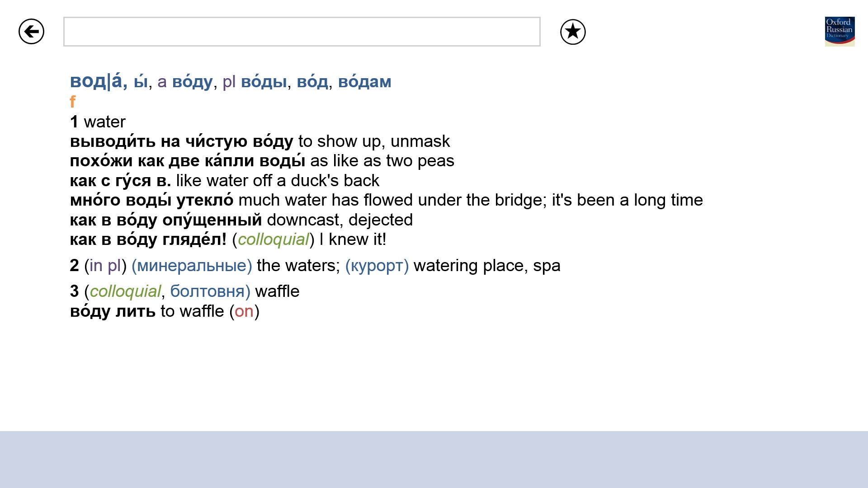Click the red word on in parentheses
This screenshot has width=868, height=488.
(244, 311)
